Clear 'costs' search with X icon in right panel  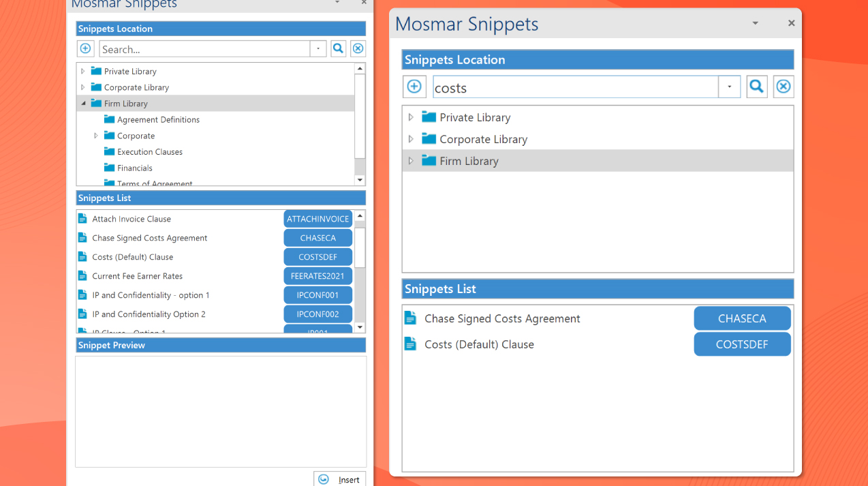point(784,87)
